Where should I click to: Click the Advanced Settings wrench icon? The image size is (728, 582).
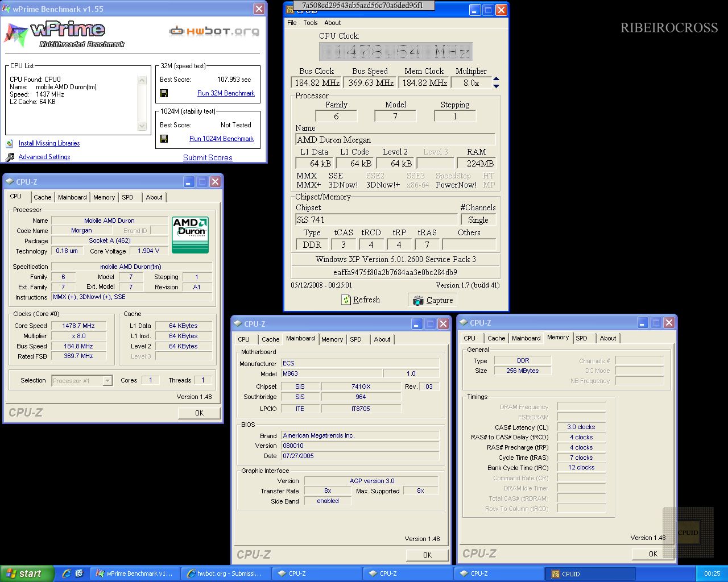[x=10, y=157]
